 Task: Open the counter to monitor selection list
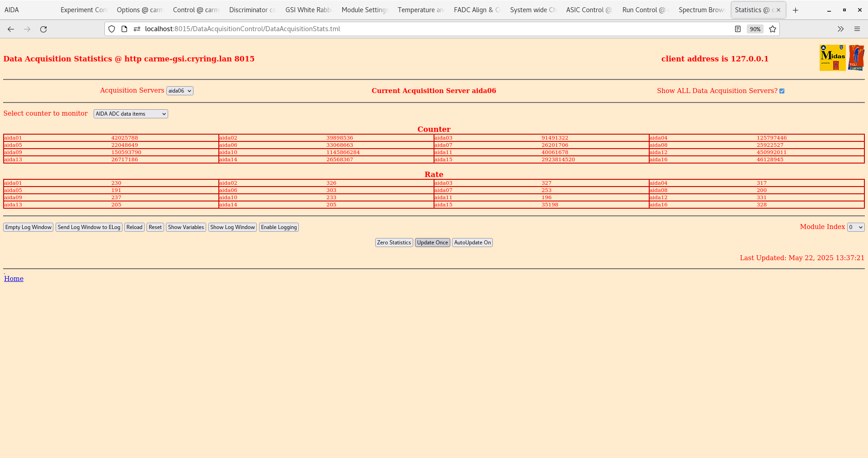[130, 114]
